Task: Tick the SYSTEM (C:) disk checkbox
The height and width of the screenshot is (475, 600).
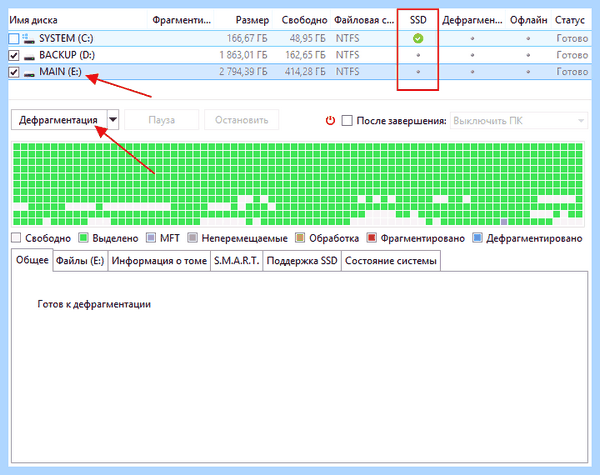Action: pos(14,39)
